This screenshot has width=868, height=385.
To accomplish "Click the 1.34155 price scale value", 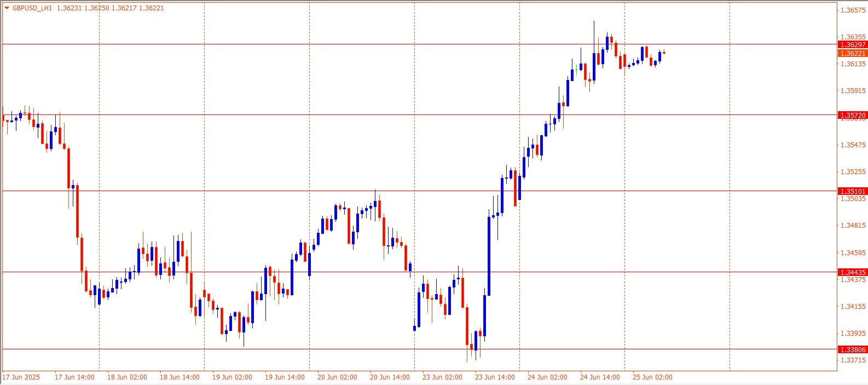I will point(853,307).
